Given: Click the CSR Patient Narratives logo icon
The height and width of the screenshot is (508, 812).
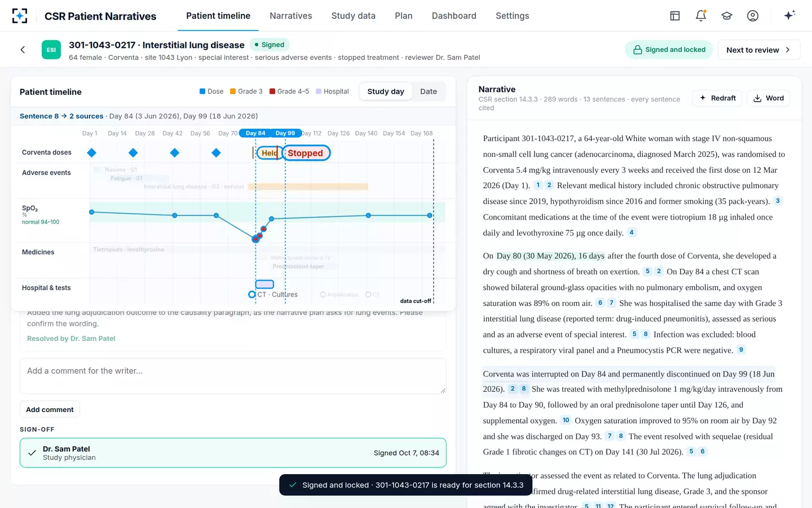Looking at the screenshot, I should click(20, 16).
